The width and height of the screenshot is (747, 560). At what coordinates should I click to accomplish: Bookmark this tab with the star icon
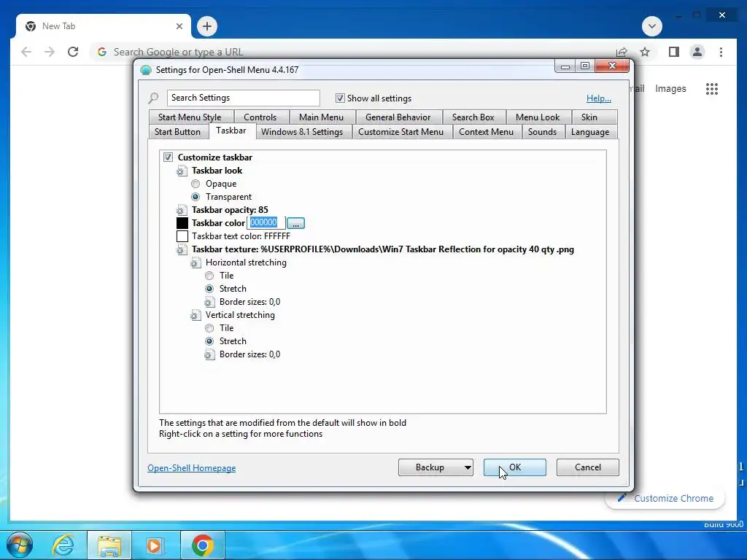point(645,52)
